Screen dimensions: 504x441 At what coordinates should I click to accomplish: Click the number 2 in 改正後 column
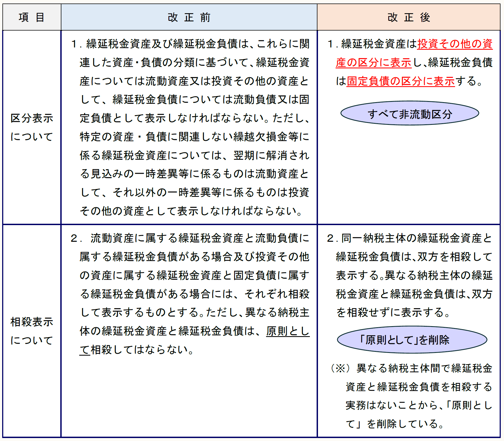point(330,238)
